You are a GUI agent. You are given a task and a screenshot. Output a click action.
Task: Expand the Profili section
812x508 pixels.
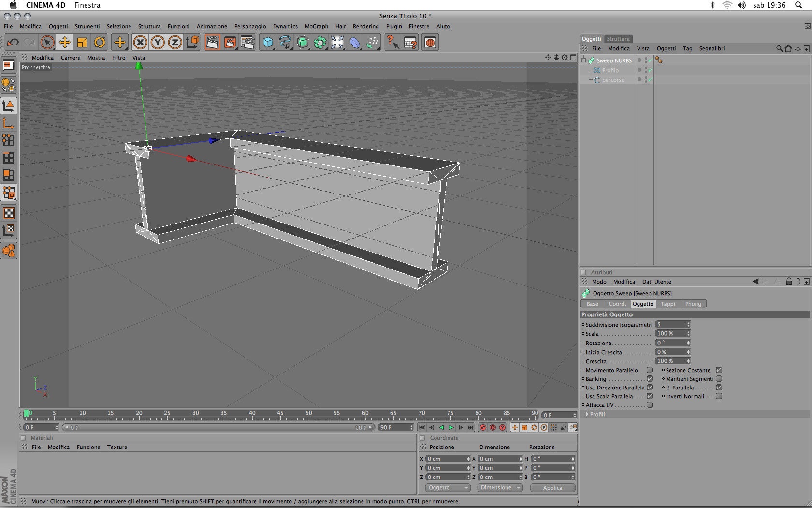click(587, 414)
